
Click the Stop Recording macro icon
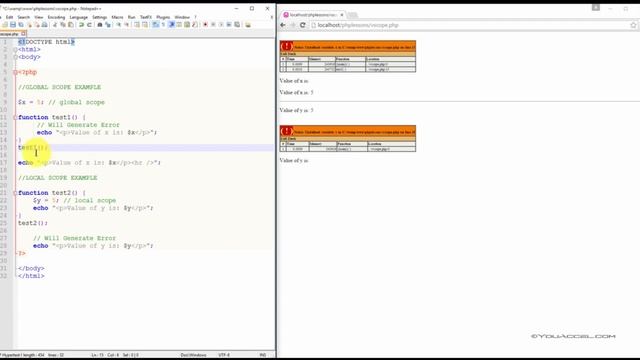pos(213,25)
